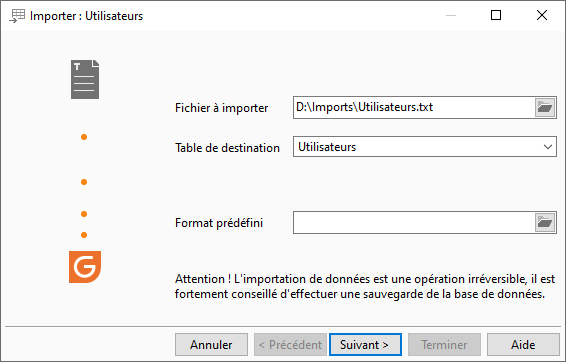Click the empty Format prédéfini field
Screen dimensions: 566x362
click(414, 223)
